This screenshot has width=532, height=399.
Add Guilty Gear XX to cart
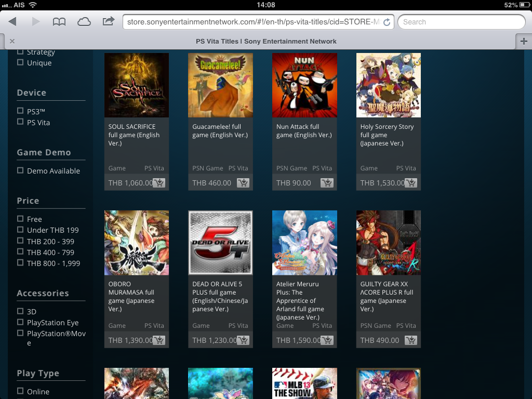pos(411,340)
